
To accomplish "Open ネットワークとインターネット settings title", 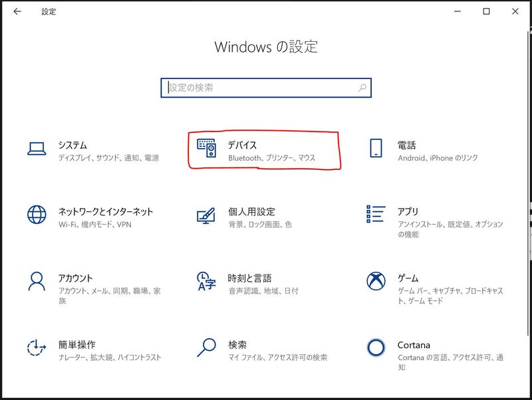I will click(106, 212).
